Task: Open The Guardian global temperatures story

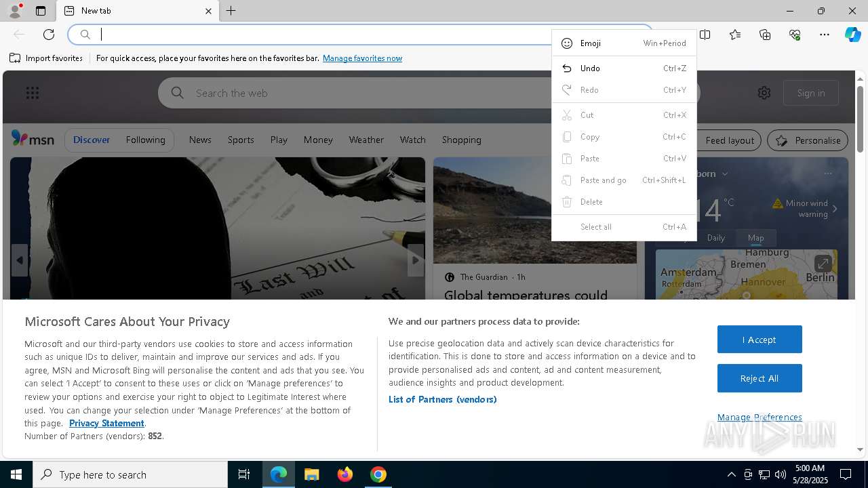Action: tap(526, 295)
